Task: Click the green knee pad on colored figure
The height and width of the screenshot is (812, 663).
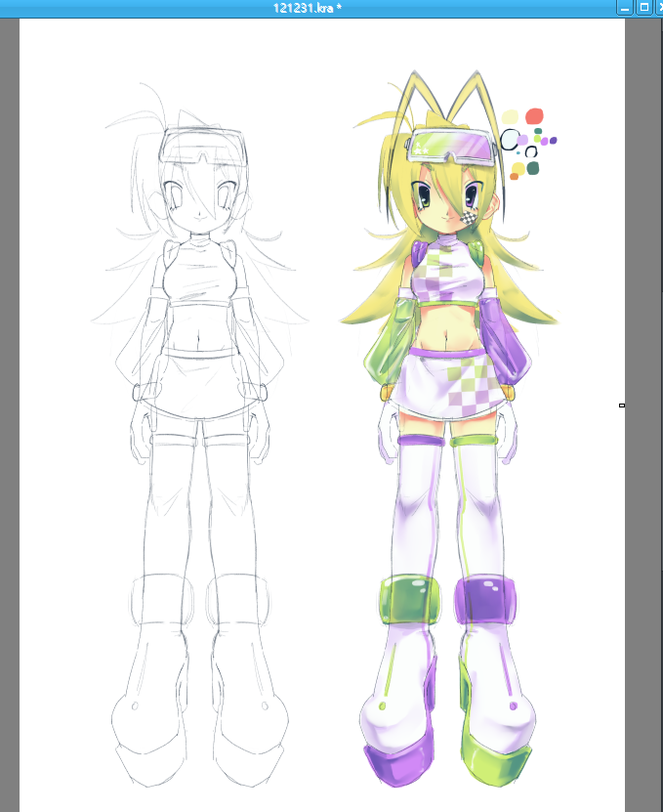Action: tap(410, 600)
